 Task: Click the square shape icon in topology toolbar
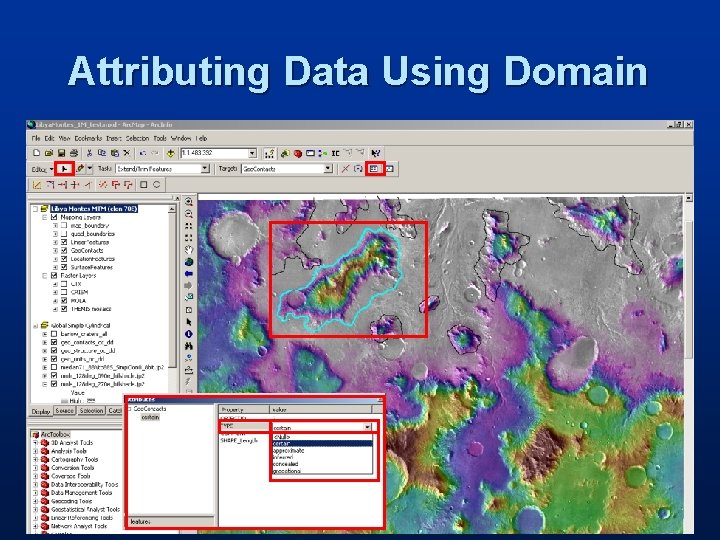144,185
